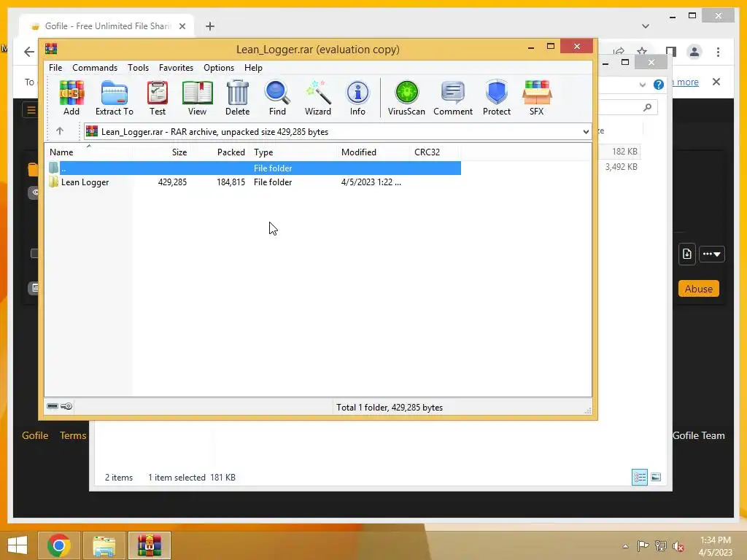
Task: Add an archive Comment
Action: pos(452,98)
